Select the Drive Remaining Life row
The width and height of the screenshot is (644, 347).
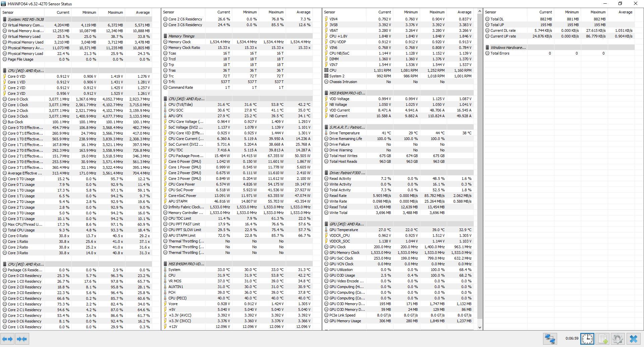tap(399, 139)
